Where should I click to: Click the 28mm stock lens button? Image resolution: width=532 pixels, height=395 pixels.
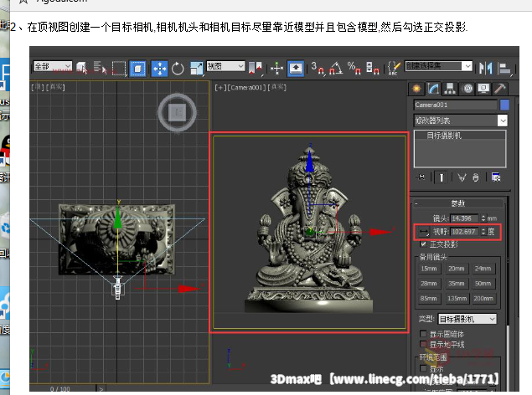(428, 284)
